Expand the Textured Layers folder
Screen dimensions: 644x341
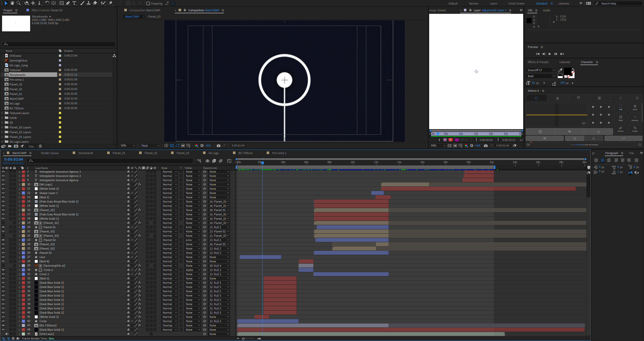click(x=2, y=113)
